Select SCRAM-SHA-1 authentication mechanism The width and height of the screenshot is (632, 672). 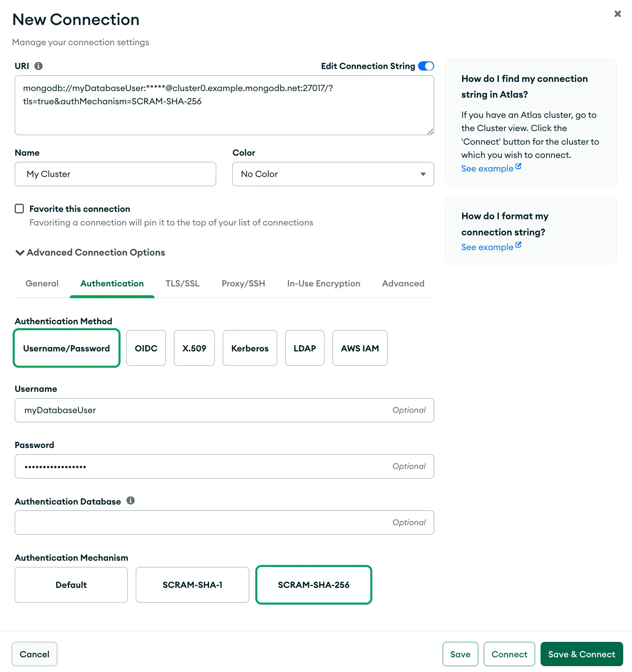click(192, 585)
